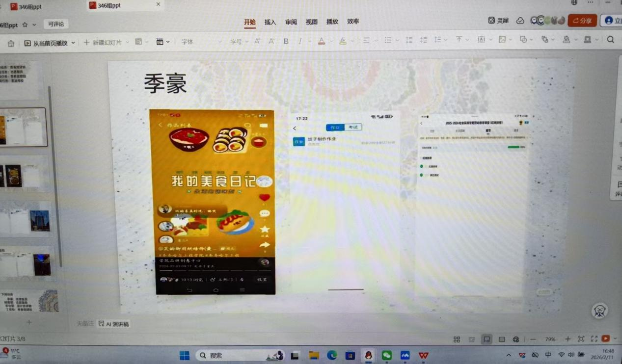This screenshot has height=364, width=622.
Task: Fit the slide to window
Action: [x=581, y=339]
